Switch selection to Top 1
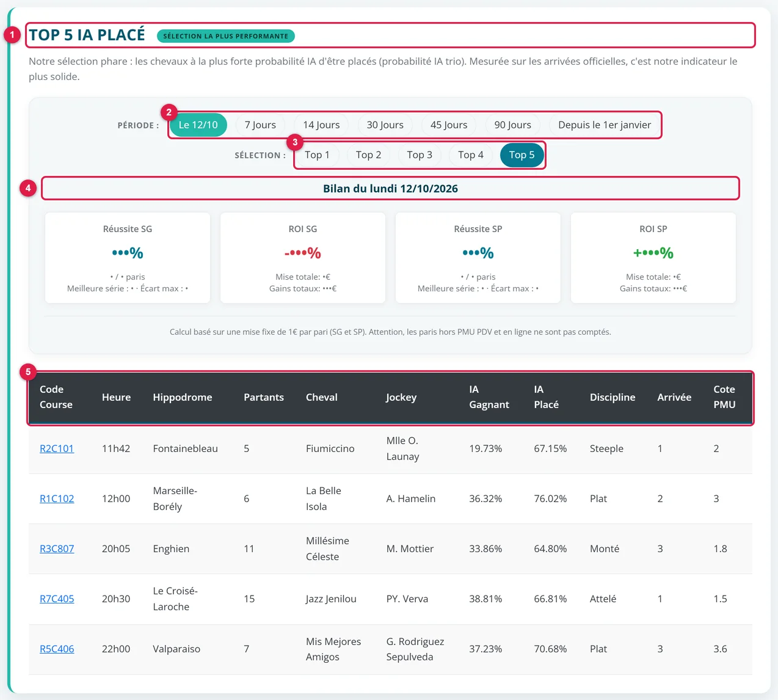The height and width of the screenshot is (700, 778). (317, 155)
